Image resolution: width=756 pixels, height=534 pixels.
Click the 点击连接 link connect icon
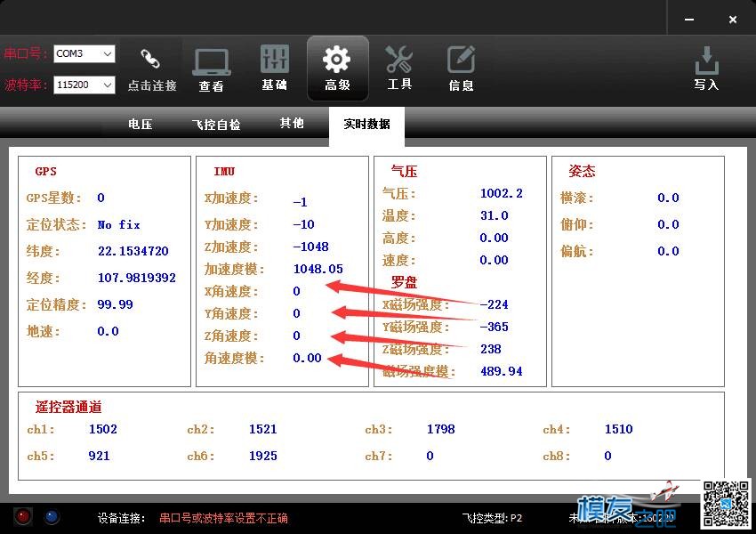pyautogui.click(x=150, y=59)
